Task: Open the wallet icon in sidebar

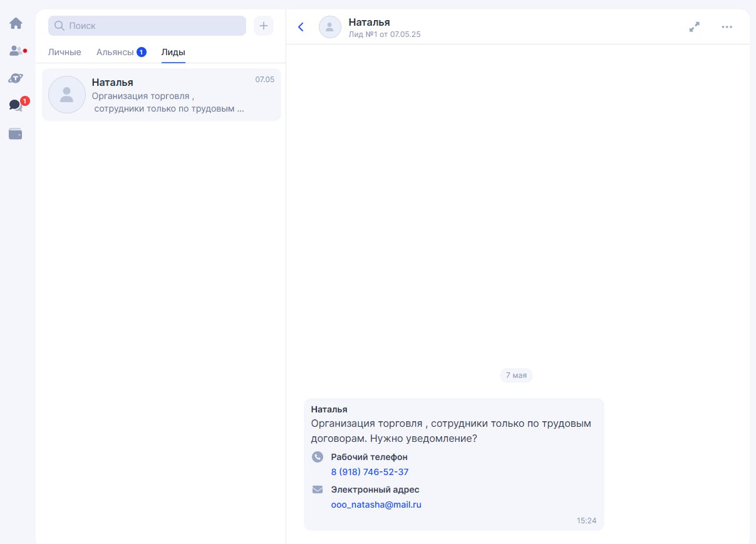Action: tap(16, 133)
